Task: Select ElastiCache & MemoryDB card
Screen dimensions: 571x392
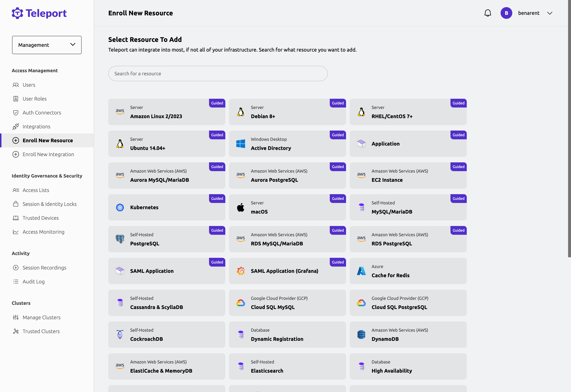Action: point(167,366)
